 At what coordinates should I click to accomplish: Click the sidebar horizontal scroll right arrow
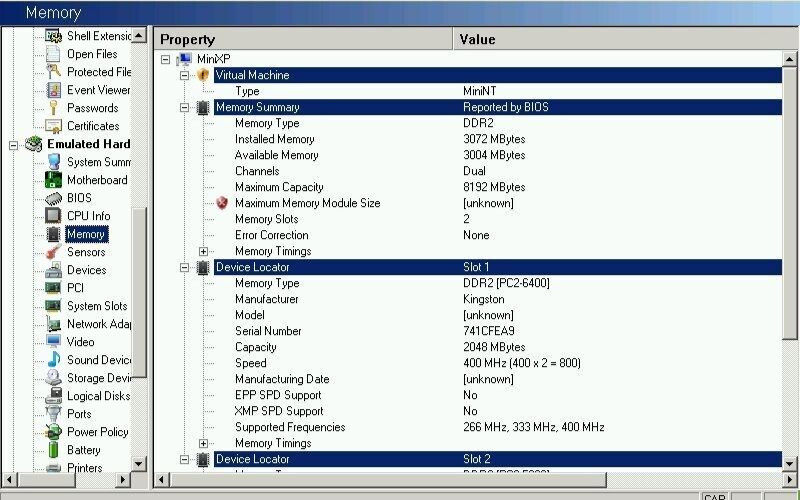click(x=122, y=480)
